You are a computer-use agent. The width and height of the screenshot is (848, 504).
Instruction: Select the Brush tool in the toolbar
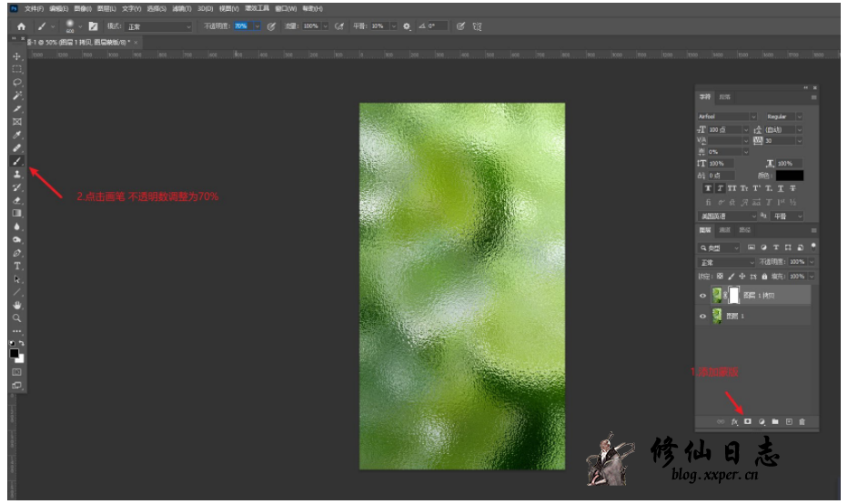coord(17,161)
